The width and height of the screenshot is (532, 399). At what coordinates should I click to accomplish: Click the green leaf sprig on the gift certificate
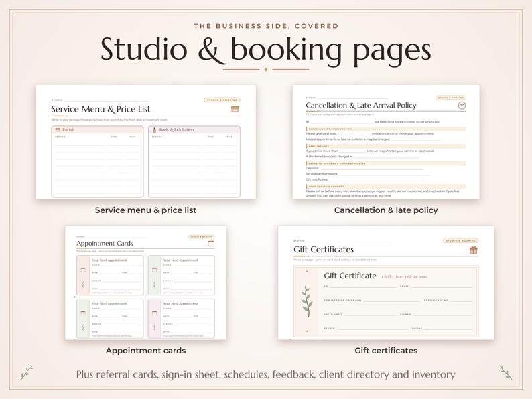tap(307, 301)
